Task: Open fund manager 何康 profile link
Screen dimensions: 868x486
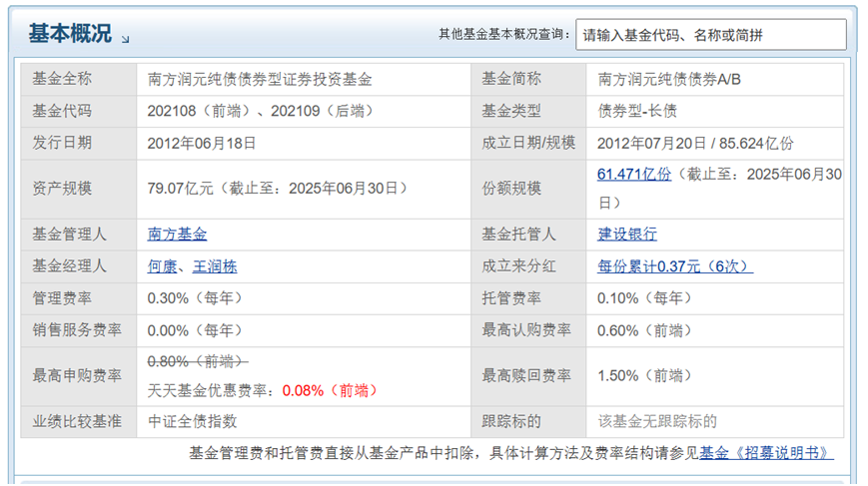Action: [x=162, y=266]
